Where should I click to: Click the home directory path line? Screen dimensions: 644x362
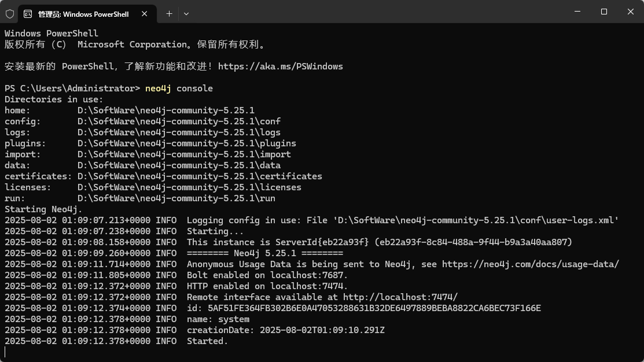click(130, 110)
